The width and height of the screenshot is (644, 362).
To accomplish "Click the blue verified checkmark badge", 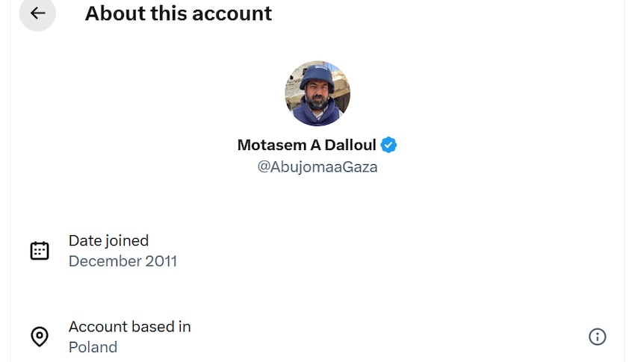I will click(x=388, y=145).
